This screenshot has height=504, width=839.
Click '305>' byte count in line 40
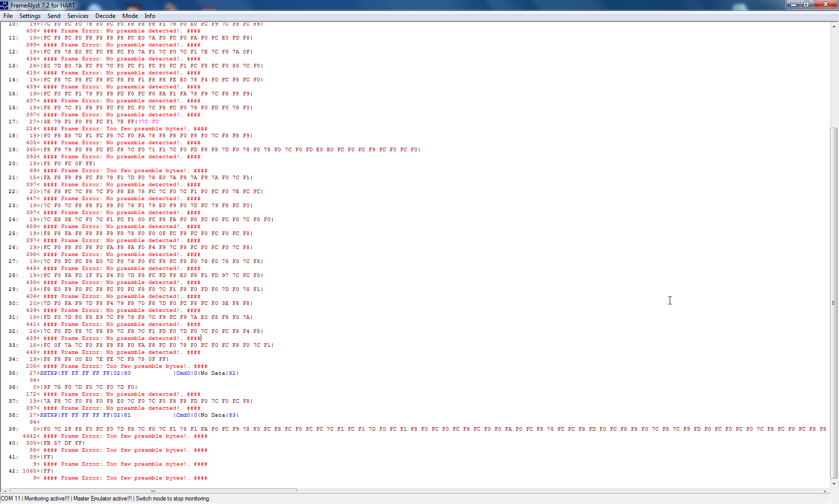pos(33,443)
